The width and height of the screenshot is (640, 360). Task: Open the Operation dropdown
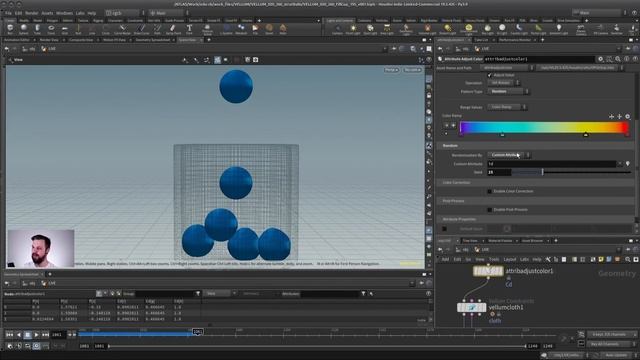504,83
